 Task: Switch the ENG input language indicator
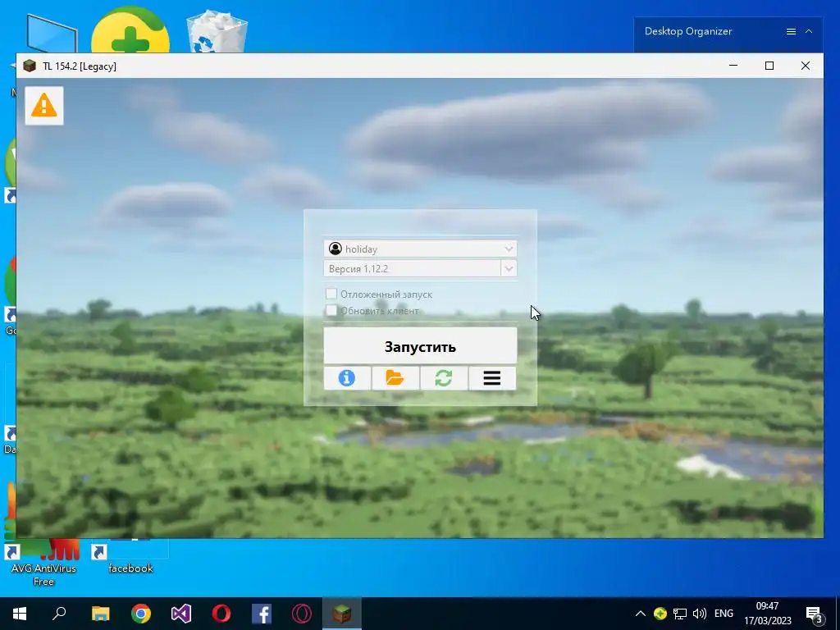point(724,614)
